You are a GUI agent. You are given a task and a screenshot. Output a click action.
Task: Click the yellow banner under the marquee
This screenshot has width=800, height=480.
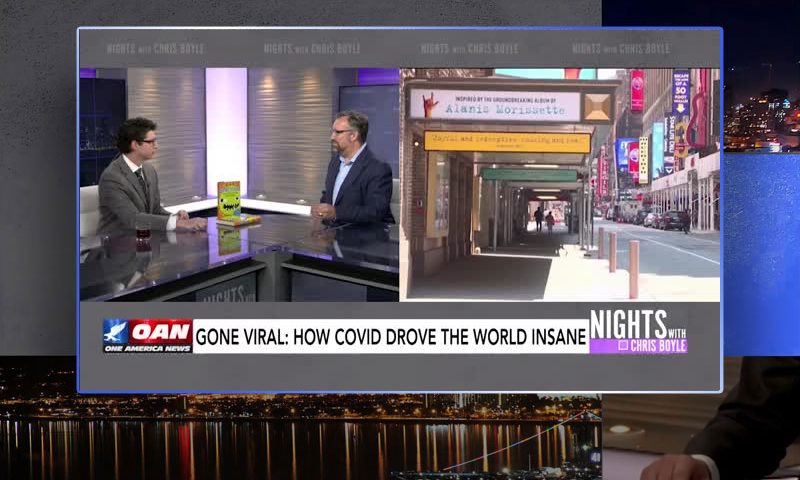[506, 141]
